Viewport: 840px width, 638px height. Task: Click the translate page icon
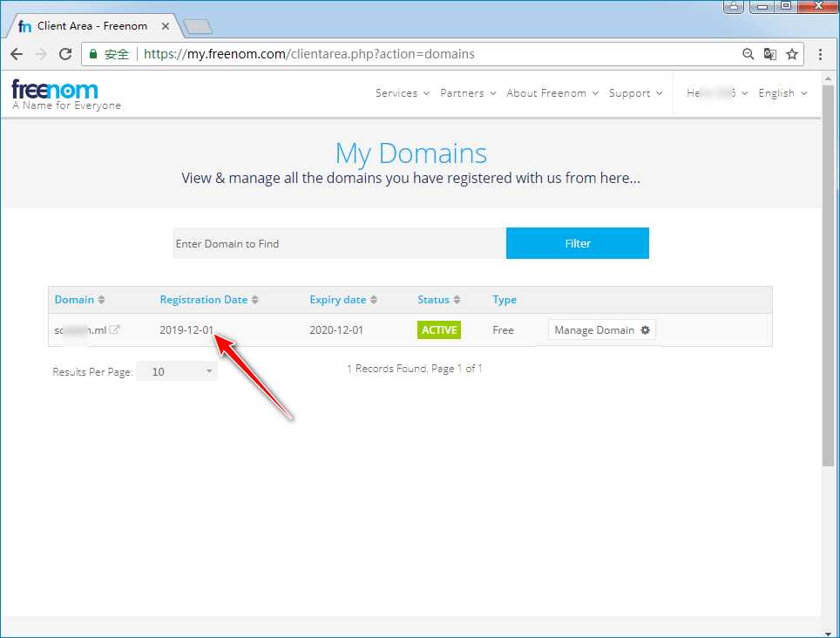click(x=769, y=54)
